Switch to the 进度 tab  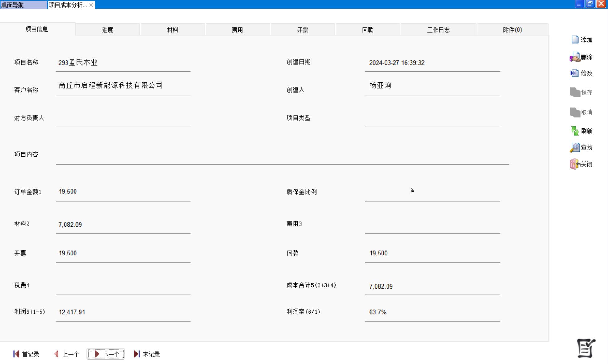pyautogui.click(x=107, y=30)
